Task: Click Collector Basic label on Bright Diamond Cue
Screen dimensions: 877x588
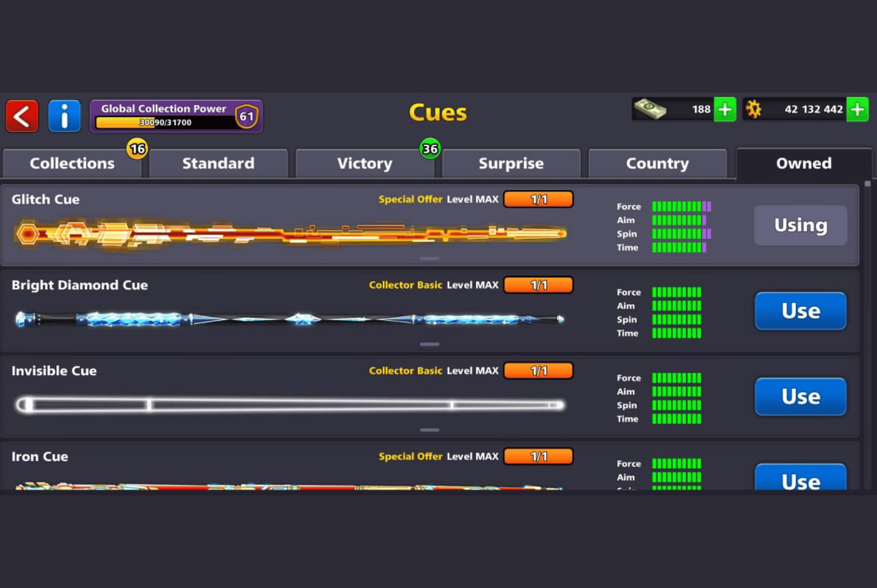Action: tap(405, 285)
